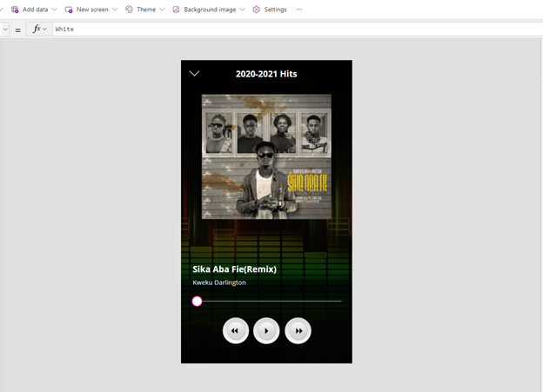Viewport: 543px width, 392px height.
Task: Click the New screen text label
Action: 92,10
